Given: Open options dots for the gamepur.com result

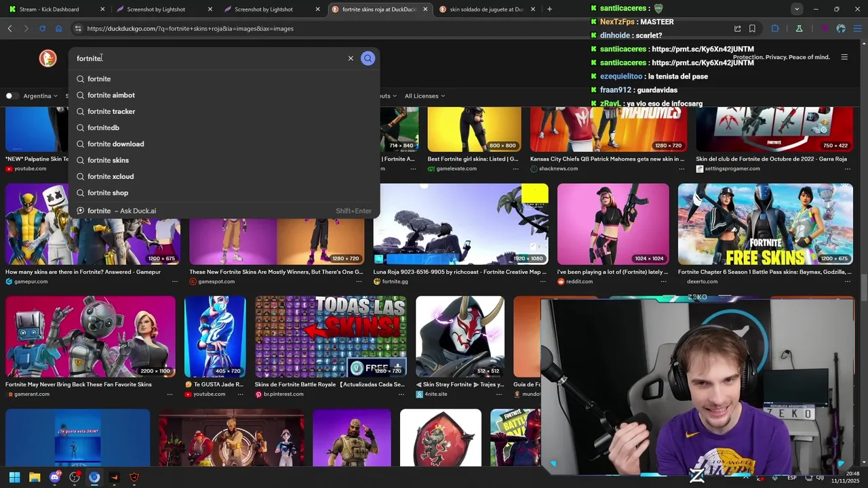Looking at the screenshot, I should pyautogui.click(x=175, y=281).
